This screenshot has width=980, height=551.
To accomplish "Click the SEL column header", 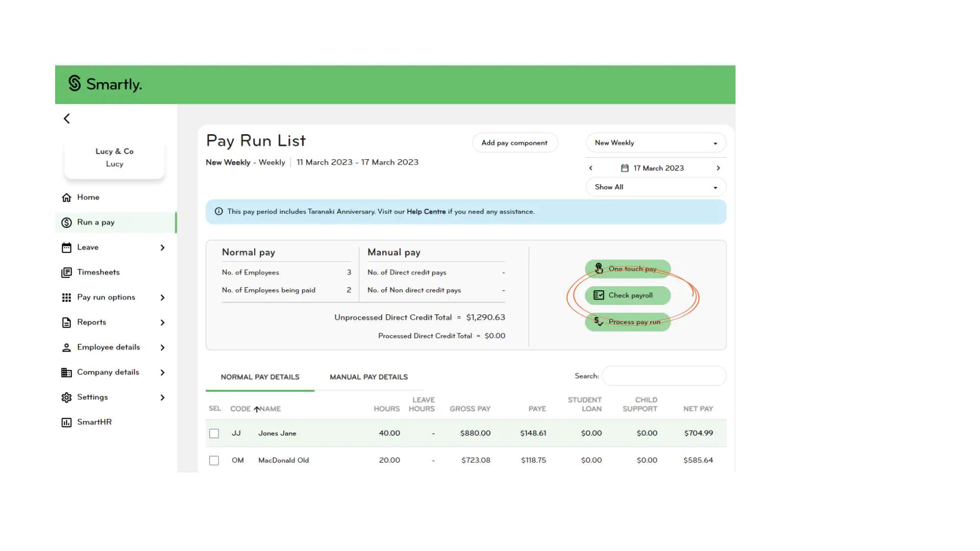I will click(215, 409).
